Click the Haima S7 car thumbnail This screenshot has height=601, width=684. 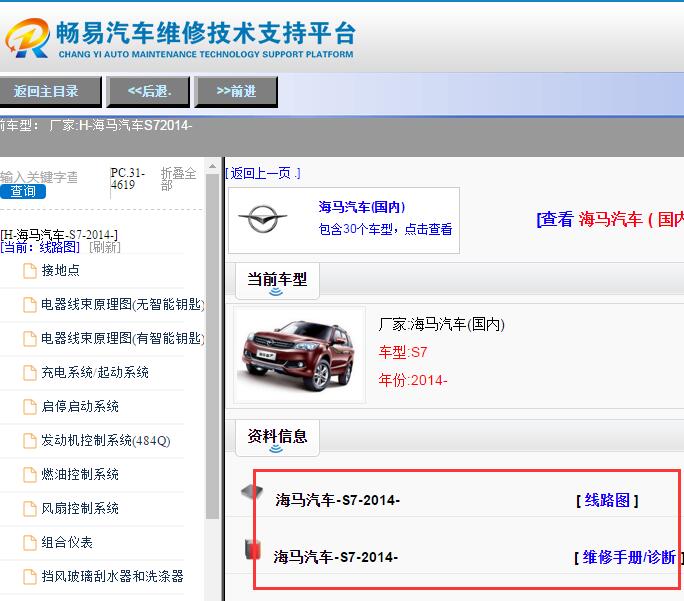coord(299,354)
